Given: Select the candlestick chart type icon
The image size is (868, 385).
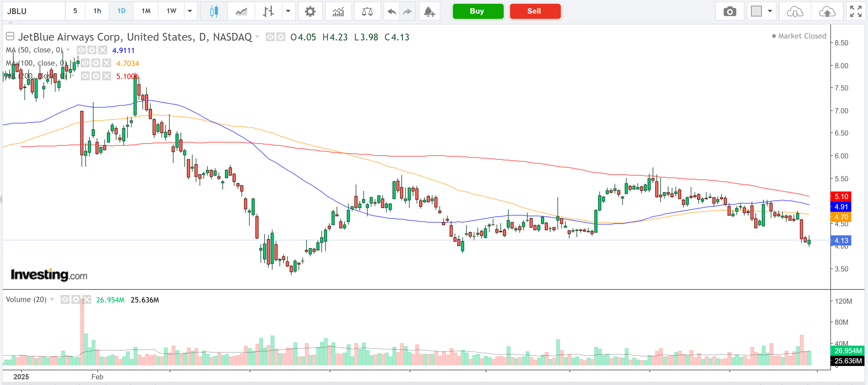Looking at the screenshot, I should coord(213,11).
